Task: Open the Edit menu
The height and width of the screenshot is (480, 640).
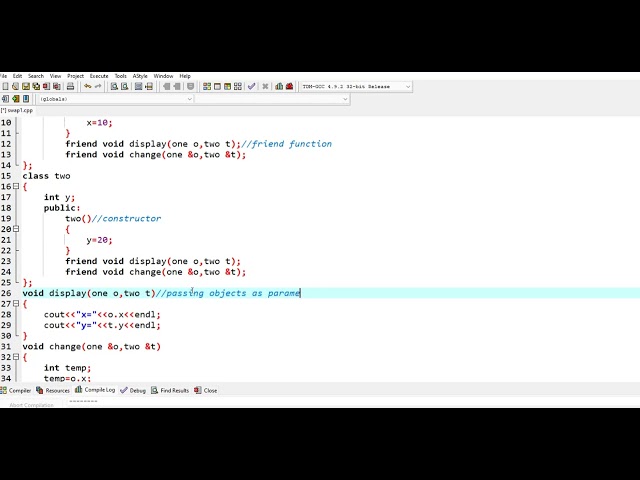Action: [17, 76]
